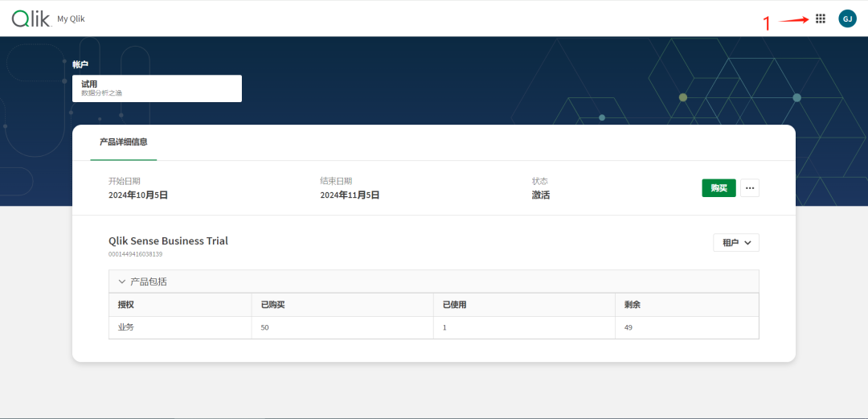Click the end date 2024年11月5日
The image size is (868, 419).
pyautogui.click(x=350, y=195)
